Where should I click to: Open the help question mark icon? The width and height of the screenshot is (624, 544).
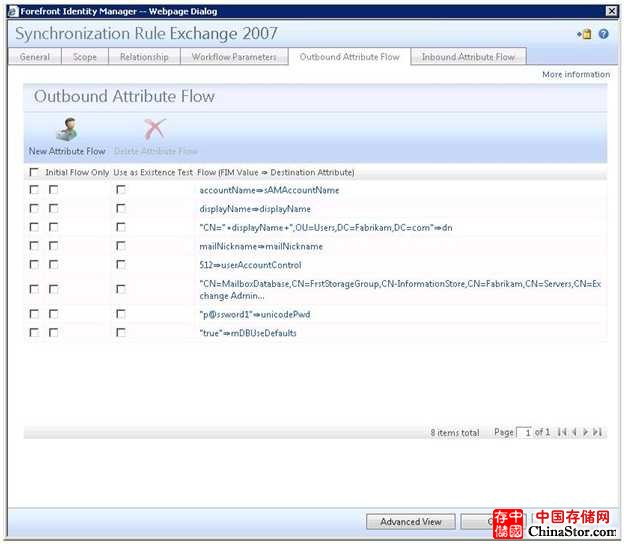pos(603,34)
